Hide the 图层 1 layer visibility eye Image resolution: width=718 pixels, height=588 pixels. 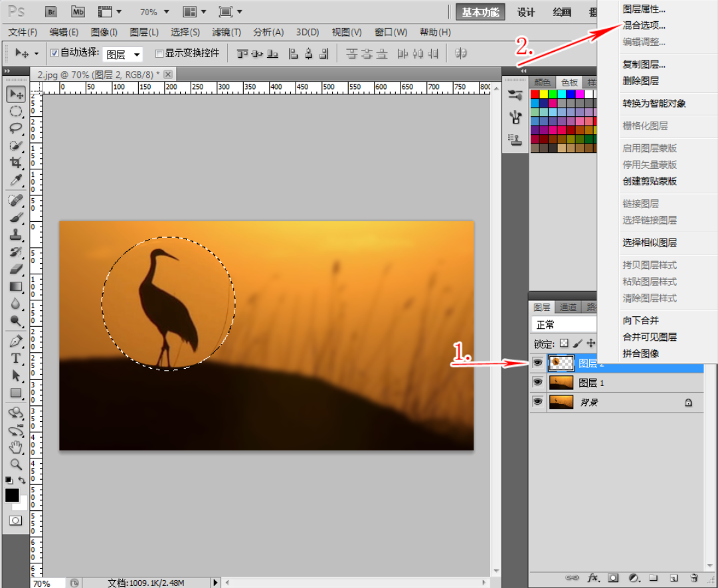[537, 383]
